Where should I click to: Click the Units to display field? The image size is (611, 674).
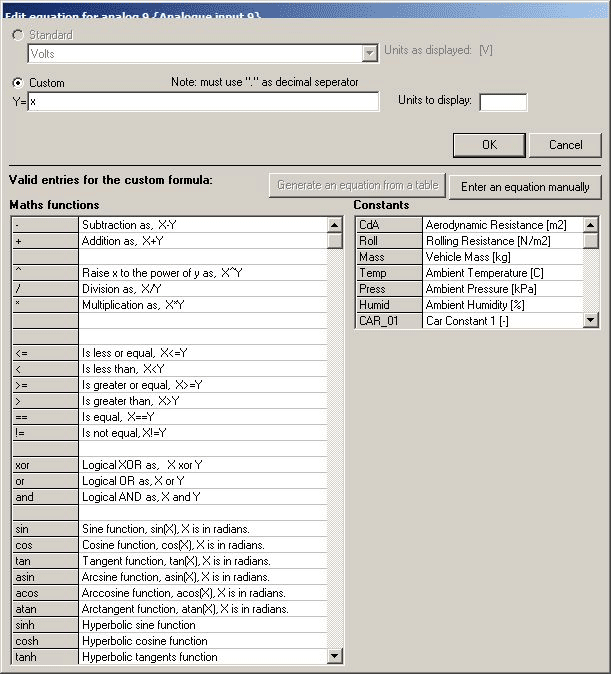coord(502,102)
